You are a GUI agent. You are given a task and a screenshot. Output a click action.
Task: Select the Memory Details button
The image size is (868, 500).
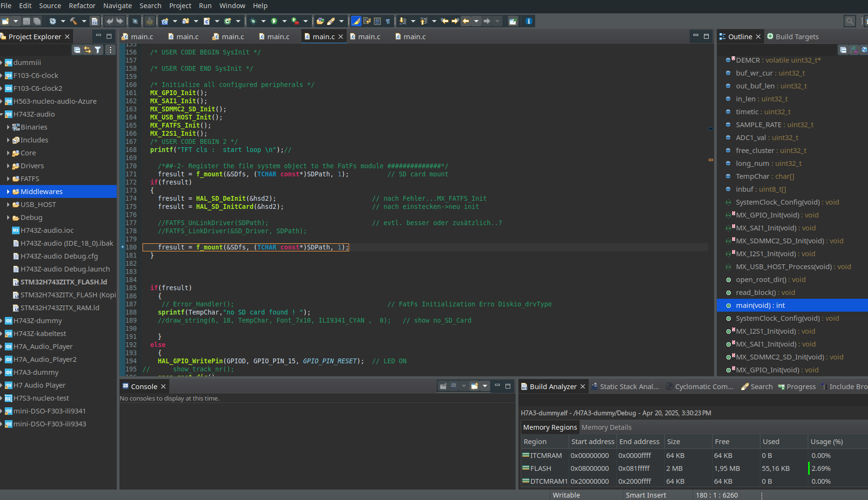click(606, 427)
